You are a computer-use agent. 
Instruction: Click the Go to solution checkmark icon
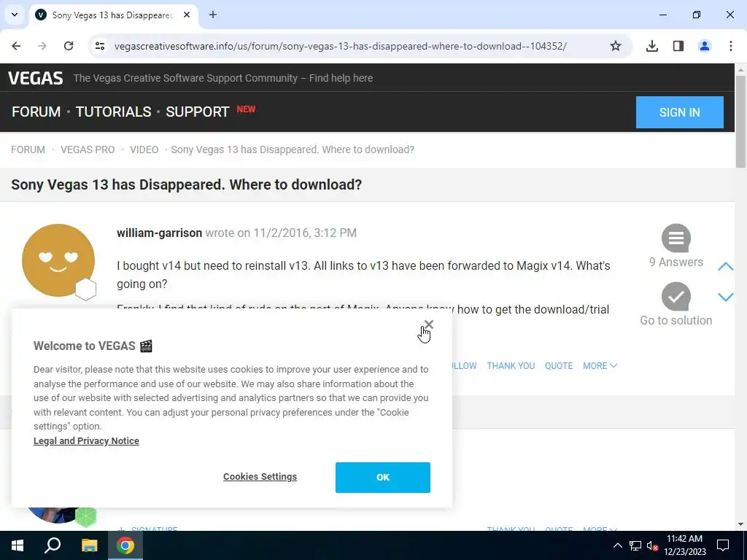[676, 296]
